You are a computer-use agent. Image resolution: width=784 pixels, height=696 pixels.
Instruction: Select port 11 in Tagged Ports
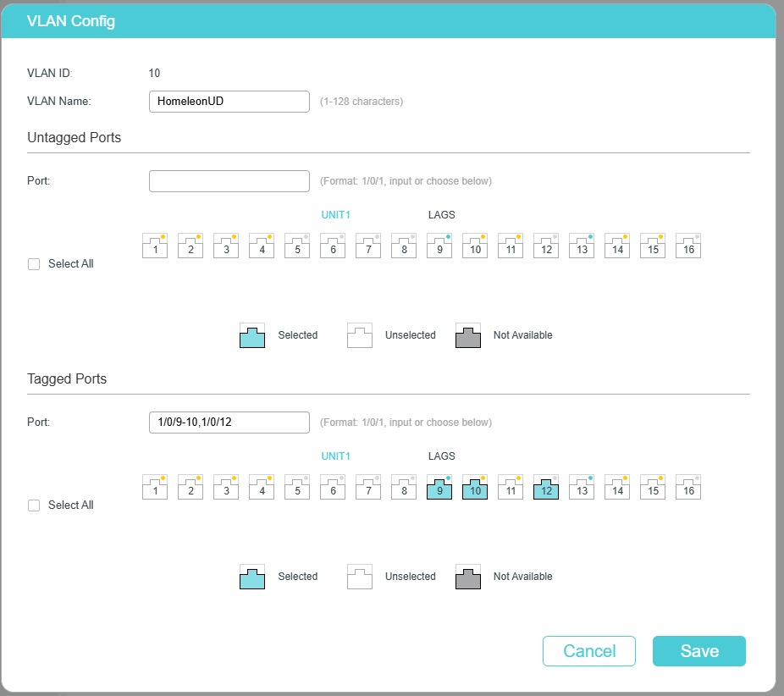click(511, 488)
